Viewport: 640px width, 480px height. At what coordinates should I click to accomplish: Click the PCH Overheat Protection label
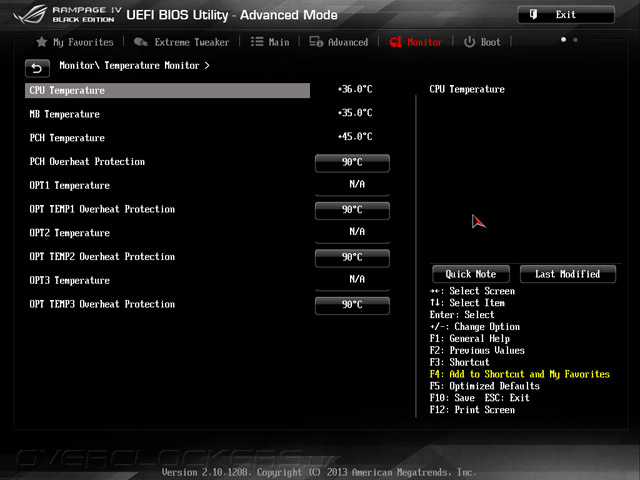[x=87, y=162]
